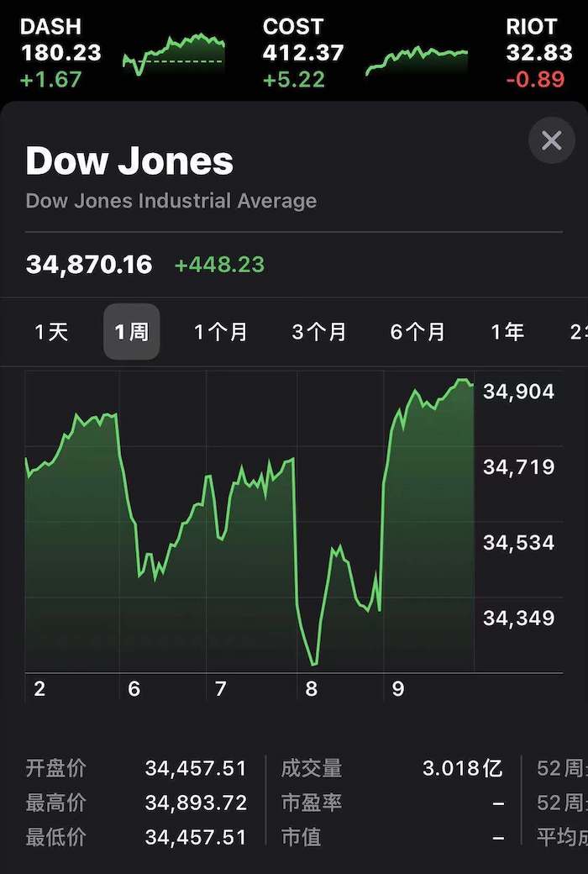Image resolution: width=588 pixels, height=874 pixels.
Task: Switch chart to 1年 range
Action: (507, 332)
